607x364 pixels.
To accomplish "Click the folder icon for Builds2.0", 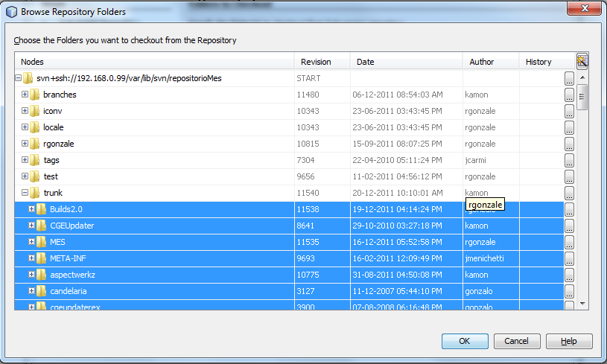I will [42, 209].
